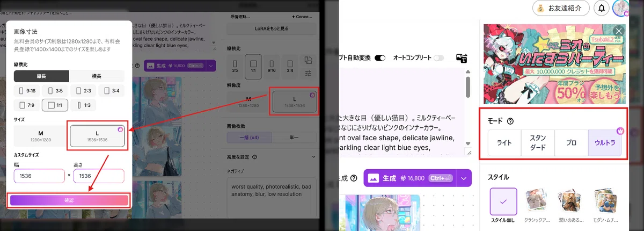
Task: Choose the 3:5 ratio in dialog
Action: (55, 91)
